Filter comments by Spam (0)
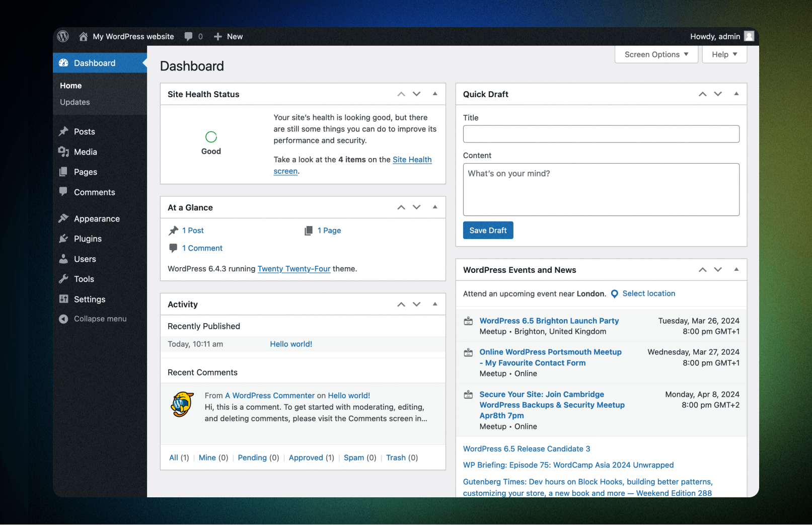The height and width of the screenshot is (525, 812). 360,458
